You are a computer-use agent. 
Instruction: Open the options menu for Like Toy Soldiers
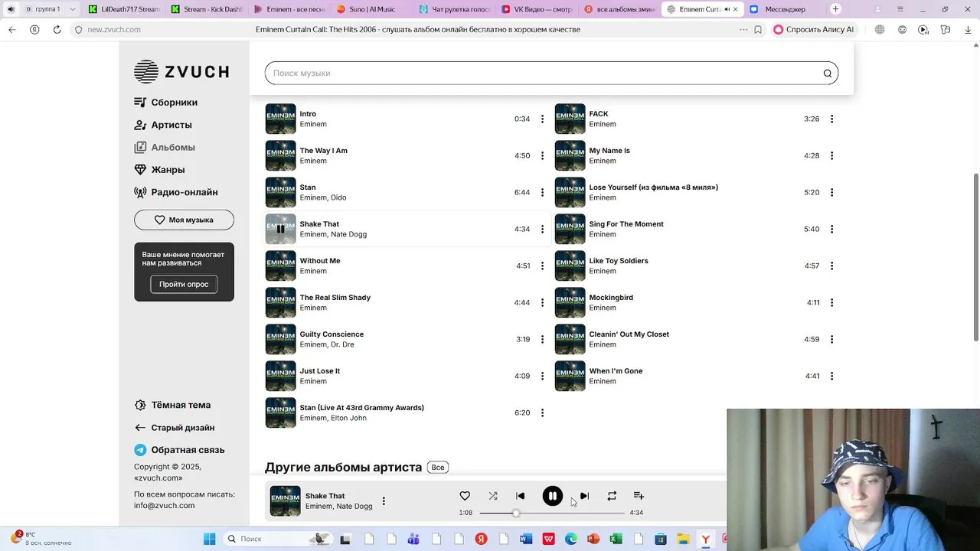[831, 266]
